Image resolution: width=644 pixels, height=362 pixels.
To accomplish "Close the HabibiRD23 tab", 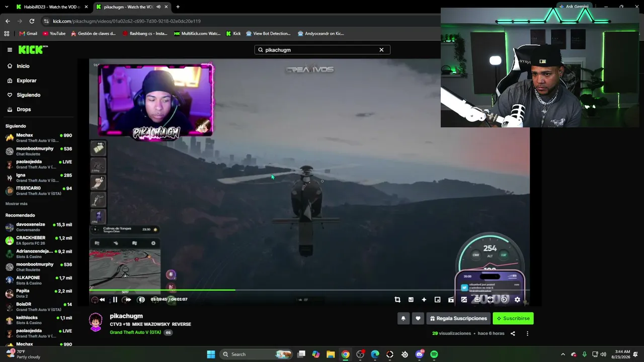I will click(x=86, y=7).
